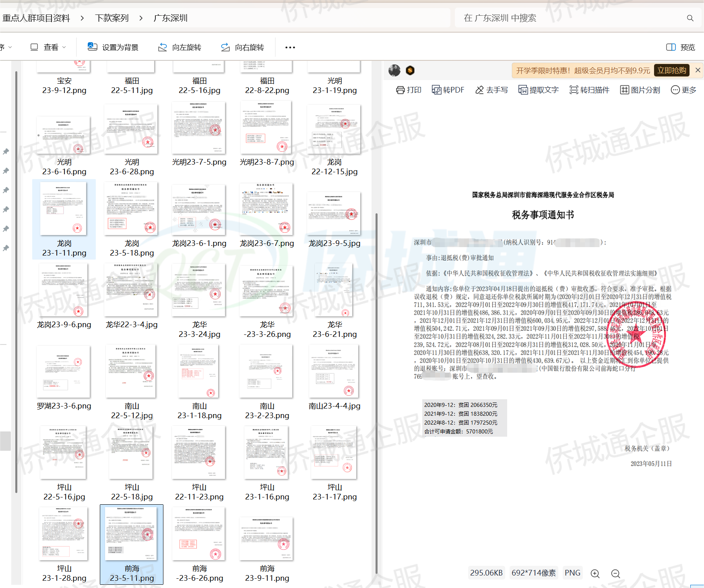Click the search magnifier in the search bar

(x=690, y=18)
